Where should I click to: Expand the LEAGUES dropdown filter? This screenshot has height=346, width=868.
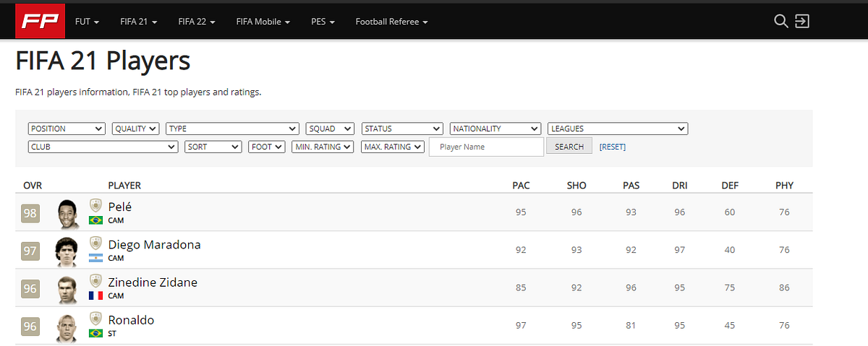pos(618,129)
